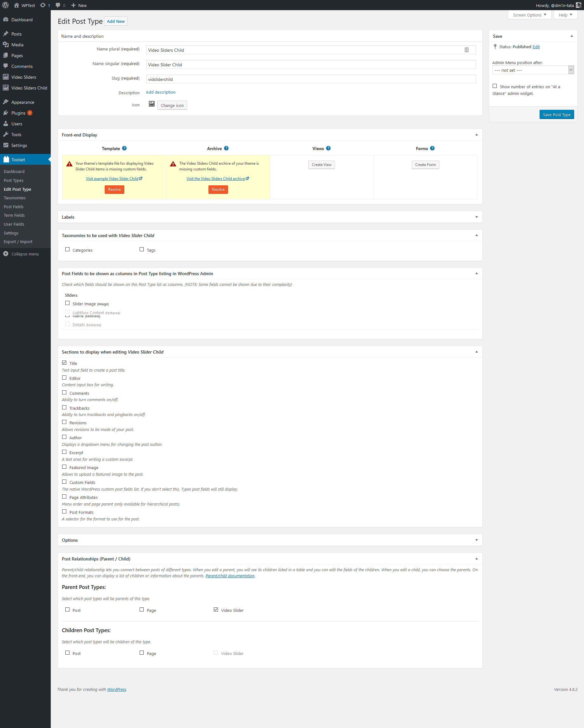Viewport: 584px width, 728px height.
Task: Click Change icon button
Action: point(172,105)
